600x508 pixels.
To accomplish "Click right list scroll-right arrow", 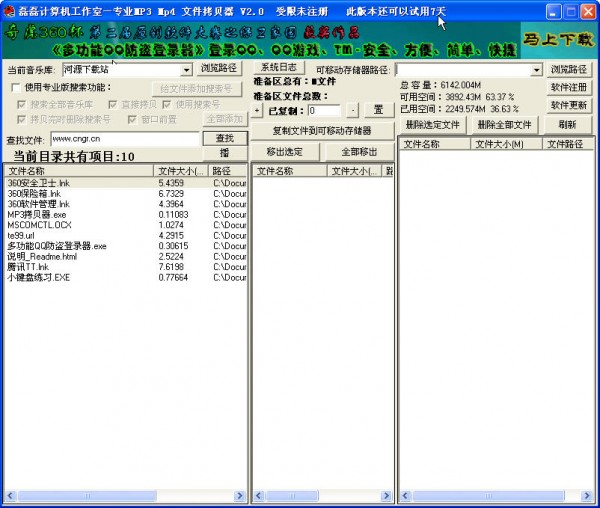I will 587,496.
